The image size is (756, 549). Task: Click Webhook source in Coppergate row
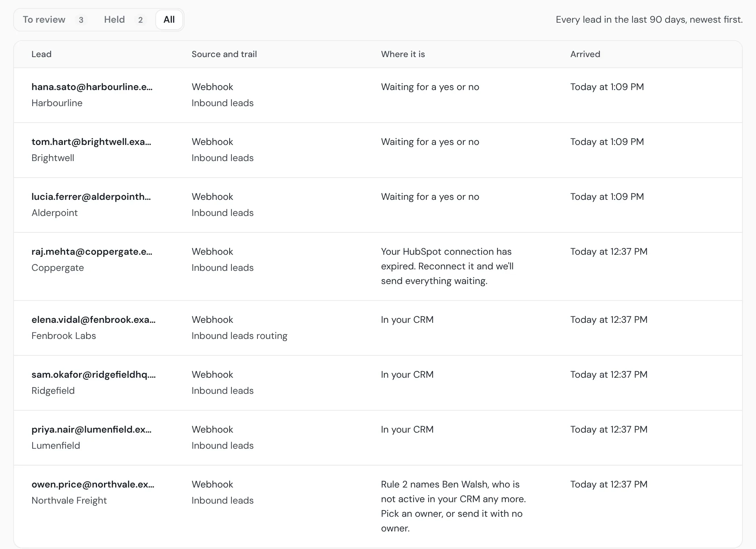(212, 251)
